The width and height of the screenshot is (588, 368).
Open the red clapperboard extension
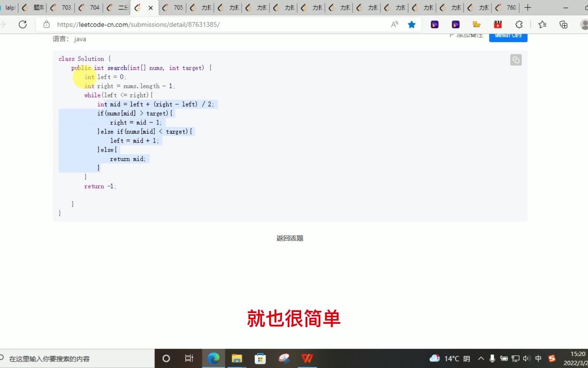point(497,24)
